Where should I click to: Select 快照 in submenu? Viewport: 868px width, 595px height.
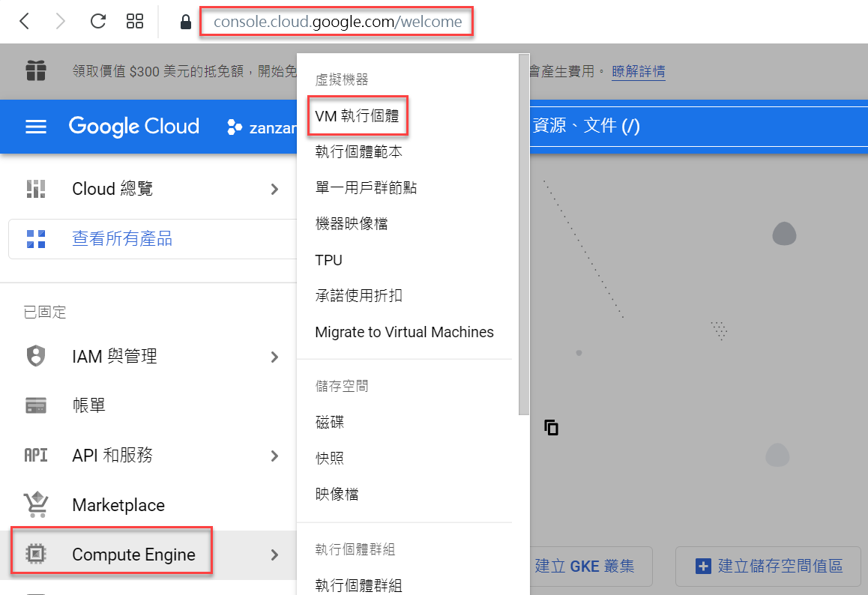click(x=329, y=459)
